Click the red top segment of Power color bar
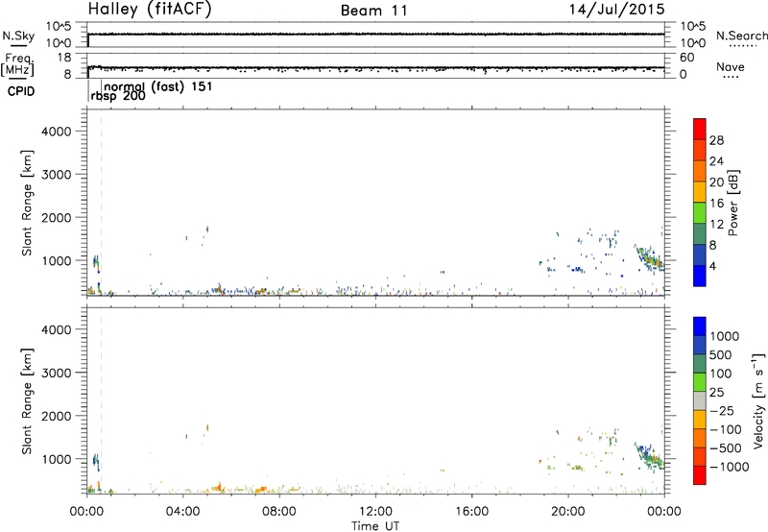 (x=700, y=129)
